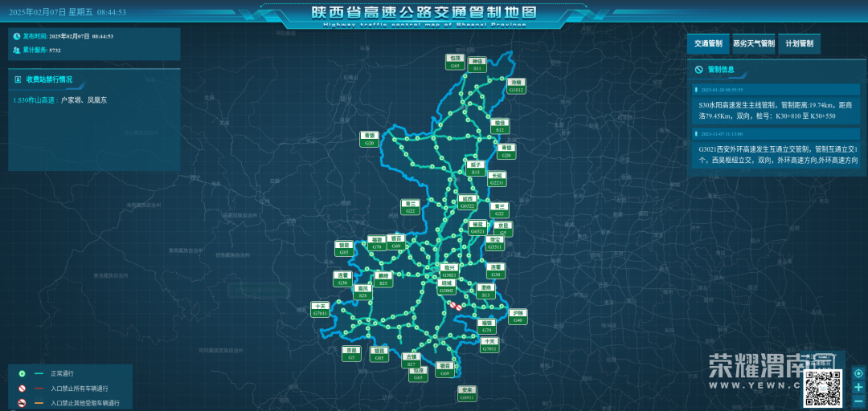Select the 沧榆 G1812 highway shield
This screenshot has height=411, width=868.
(516, 86)
